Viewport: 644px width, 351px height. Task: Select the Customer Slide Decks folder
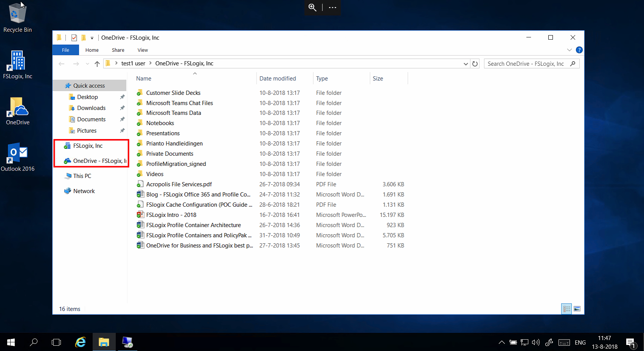click(x=173, y=93)
